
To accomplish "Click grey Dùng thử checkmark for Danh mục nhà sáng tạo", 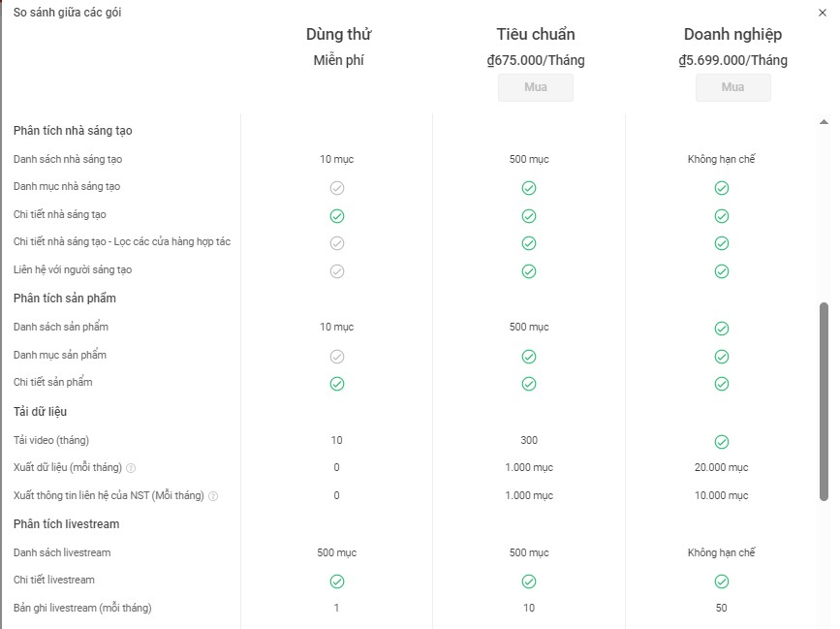I will 337,188.
